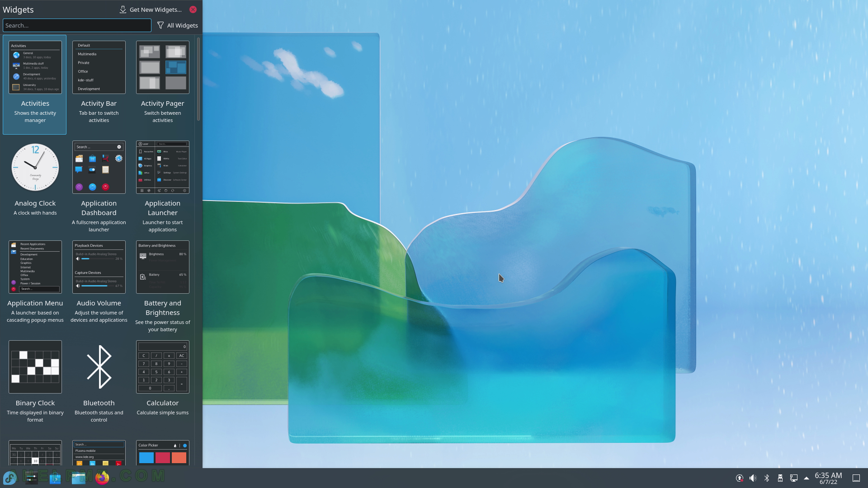This screenshot has width=868, height=488.
Task: Select the calendar widget preview
Action: [x=35, y=453]
